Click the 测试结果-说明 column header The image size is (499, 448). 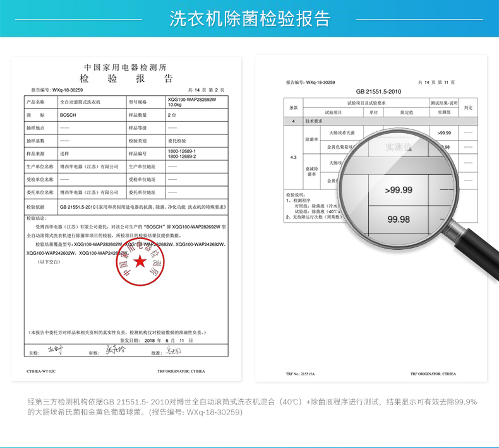pos(444,103)
